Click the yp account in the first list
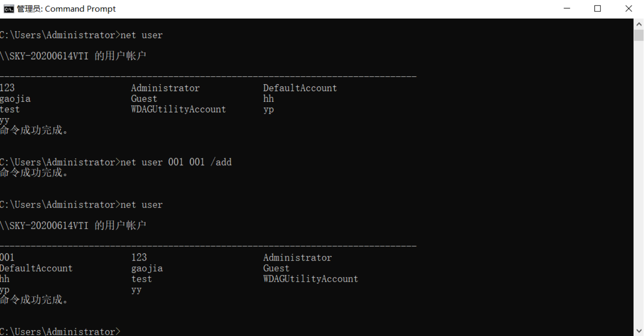 (268, 109)
